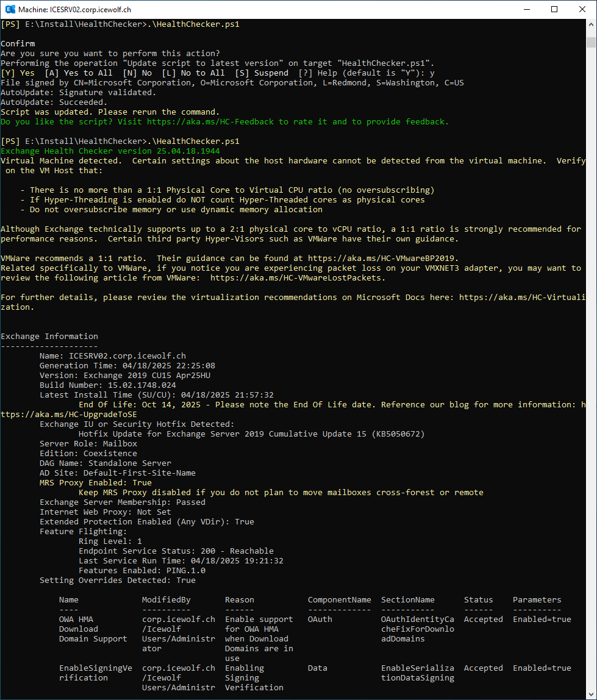Click 'Features Enabled: PING.1.0'
Viewport: 597px width, 700px height.
click(142, 571)
